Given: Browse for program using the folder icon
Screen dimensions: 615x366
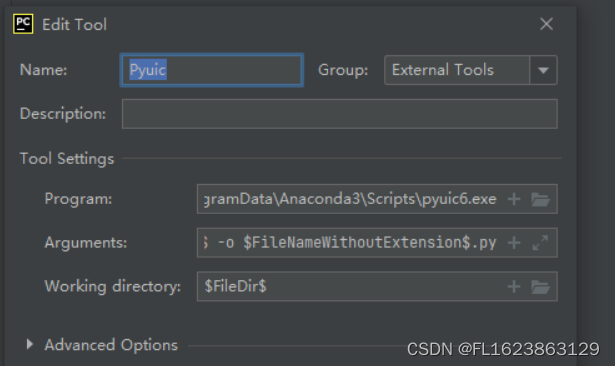Looking at the screenshot, I should click(540, 199).
